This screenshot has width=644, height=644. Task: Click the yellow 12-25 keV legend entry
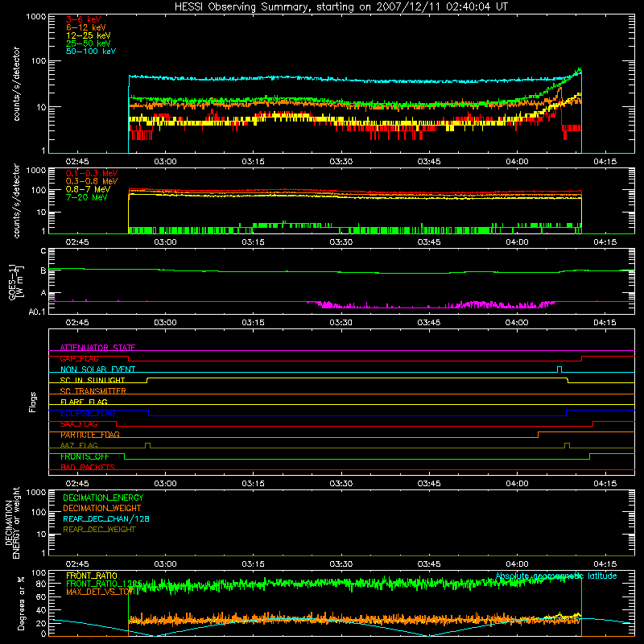click(x=89, y=35)
